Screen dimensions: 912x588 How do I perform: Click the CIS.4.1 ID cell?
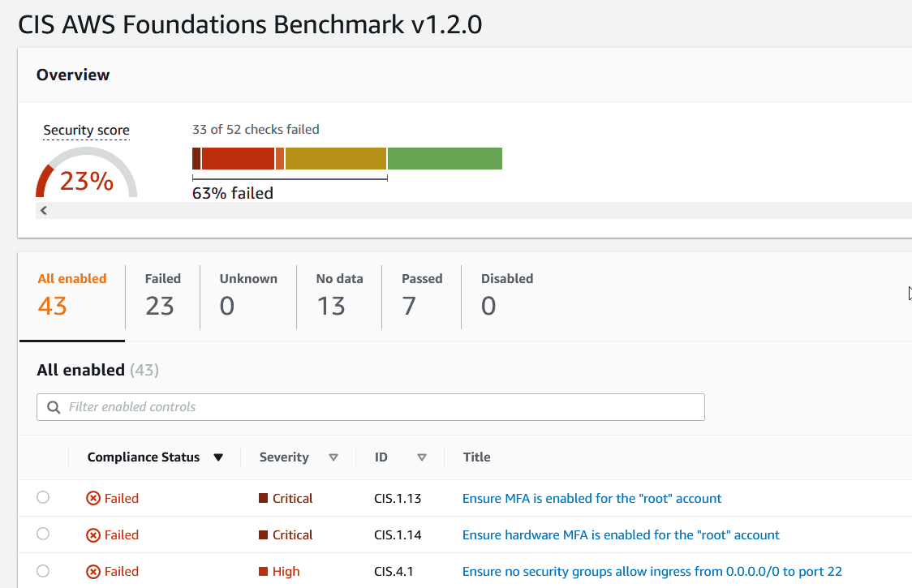pyautogui.click(x=394, y=572)
